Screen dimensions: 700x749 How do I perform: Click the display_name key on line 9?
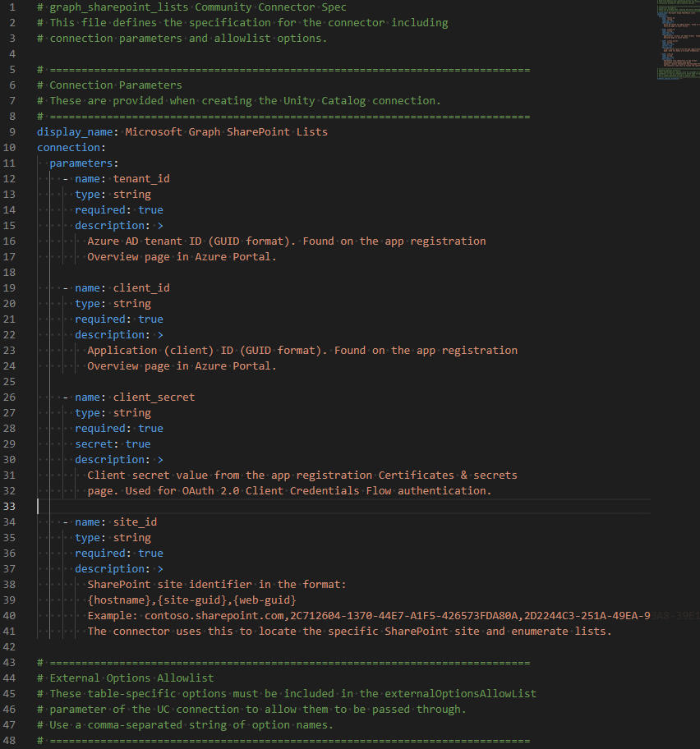click(75, 132)
